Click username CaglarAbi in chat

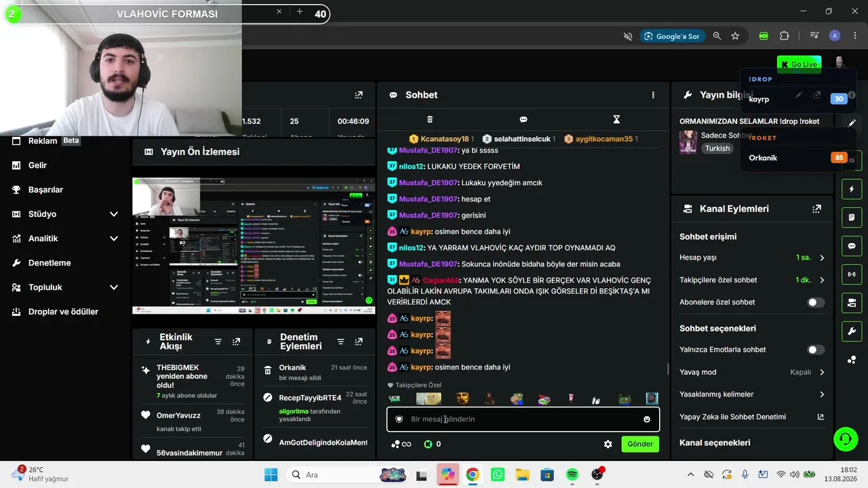click(x=441, y=281)
